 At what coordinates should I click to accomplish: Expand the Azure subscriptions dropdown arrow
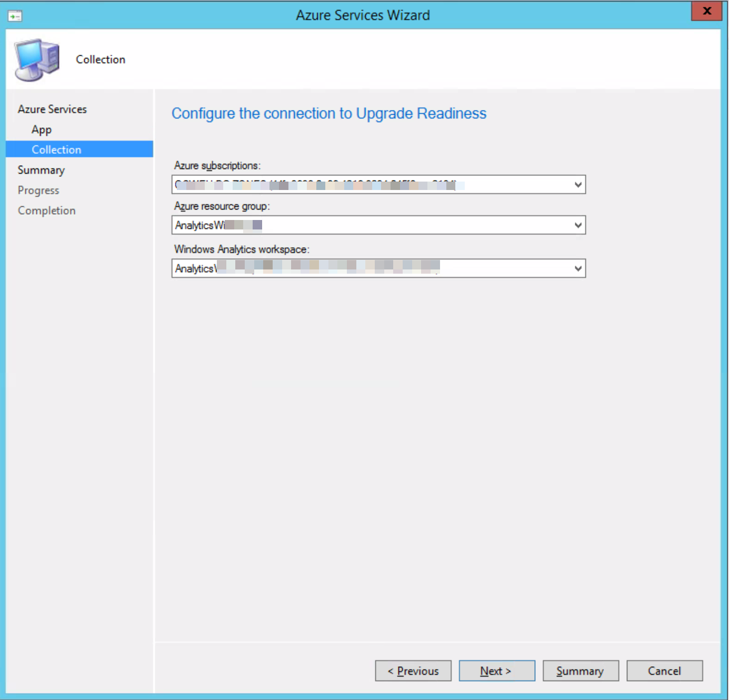[x=578, y=185]
